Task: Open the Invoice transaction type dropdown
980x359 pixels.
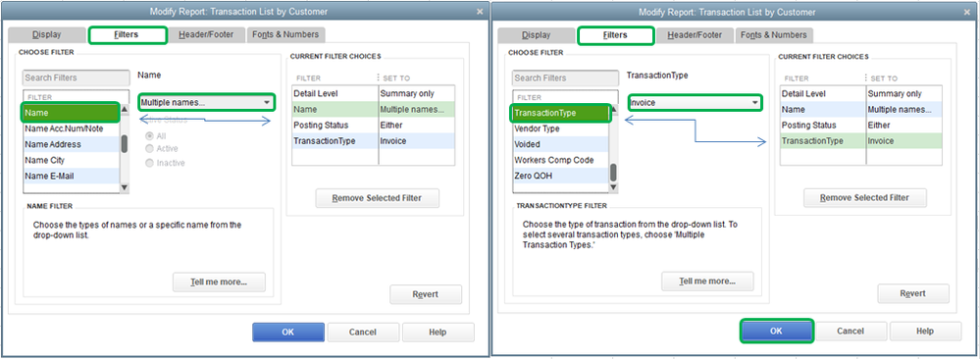Action: [695, 102]
